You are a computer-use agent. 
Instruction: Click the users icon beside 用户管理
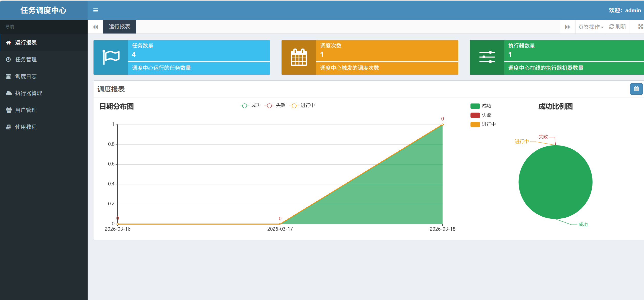pyautogui.click(x=9, y=110)
